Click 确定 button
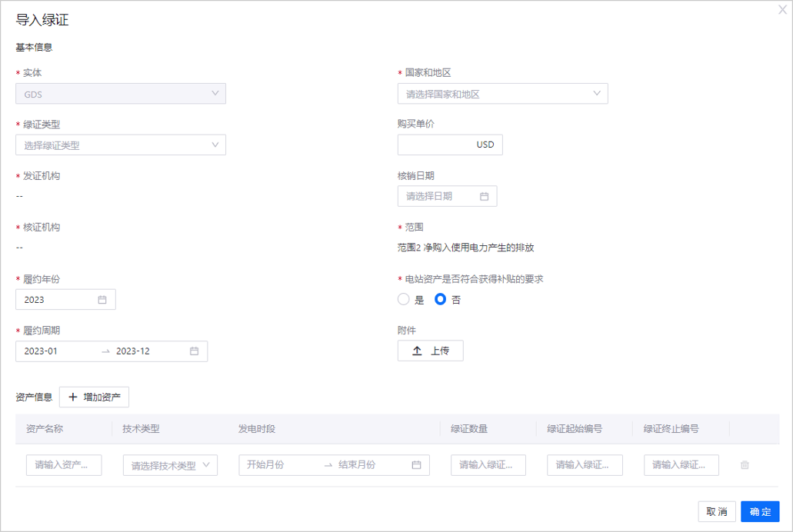Image resolution: width=793 pixels, height=532 pixels. pyautogui.click(x=760, y=511)
